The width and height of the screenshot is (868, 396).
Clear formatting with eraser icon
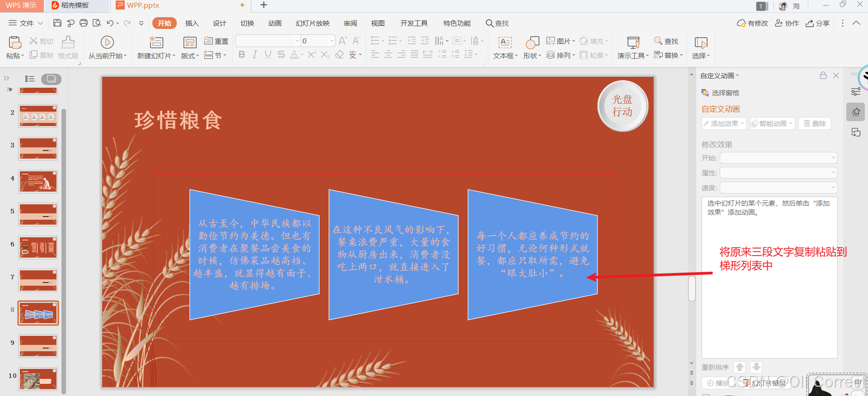[x=340, y=55]
